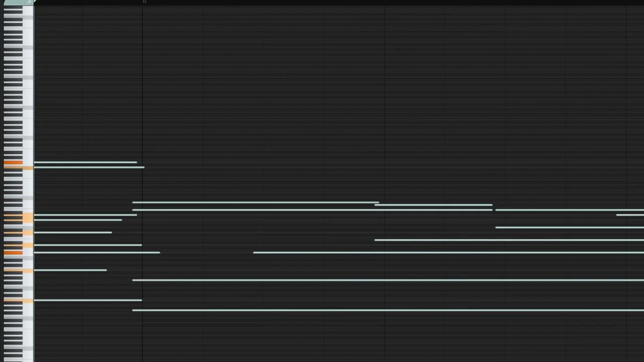Click the lowest light-orange highlighted piano key
The height and width of the screenshot is (362, 644).
[18, 301]
